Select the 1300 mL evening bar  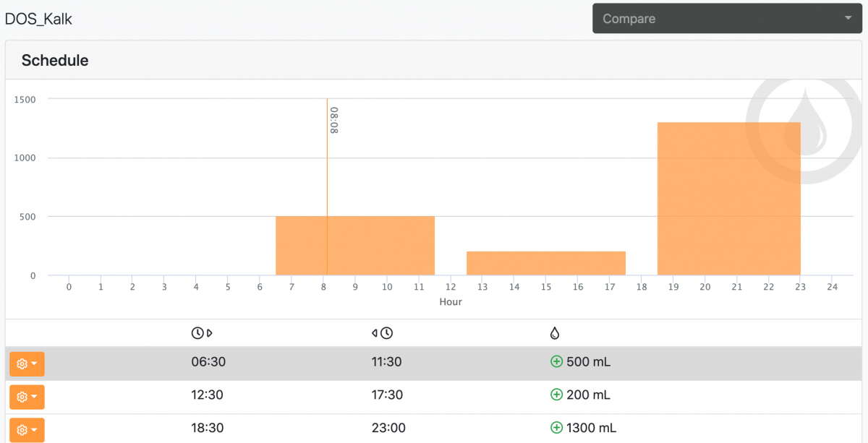click(729, 199)
